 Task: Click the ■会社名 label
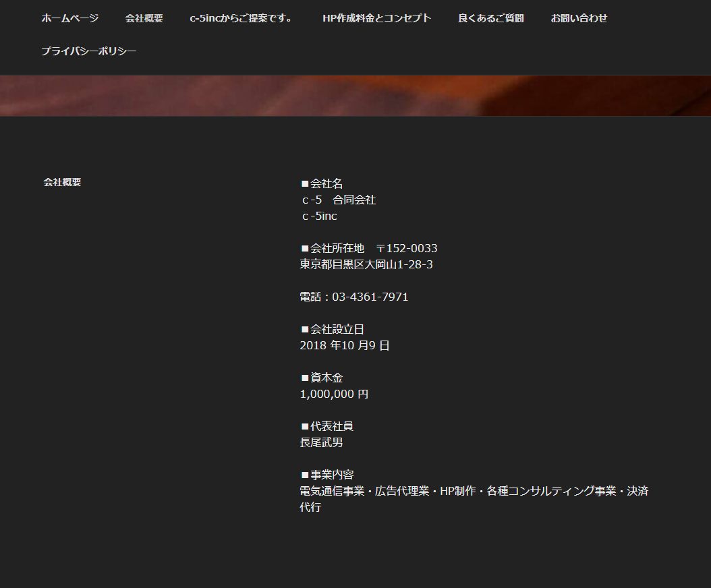coord(322,183)
